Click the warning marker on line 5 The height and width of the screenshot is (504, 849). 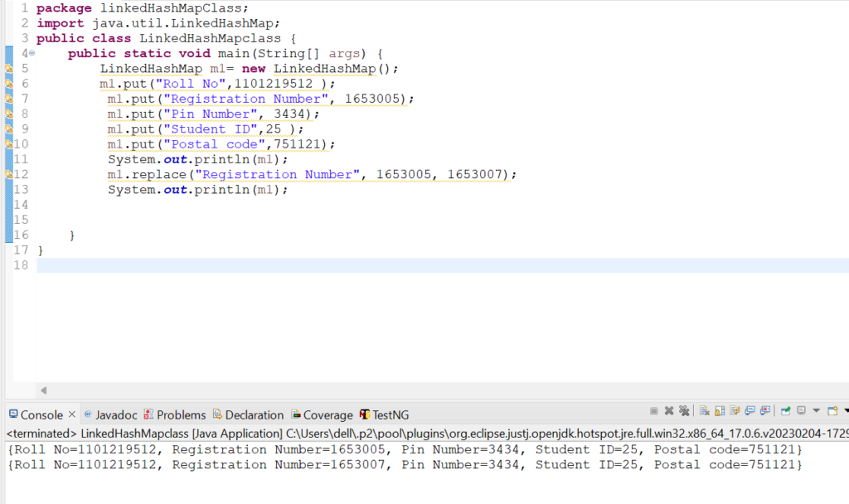[x=8, y=68]
